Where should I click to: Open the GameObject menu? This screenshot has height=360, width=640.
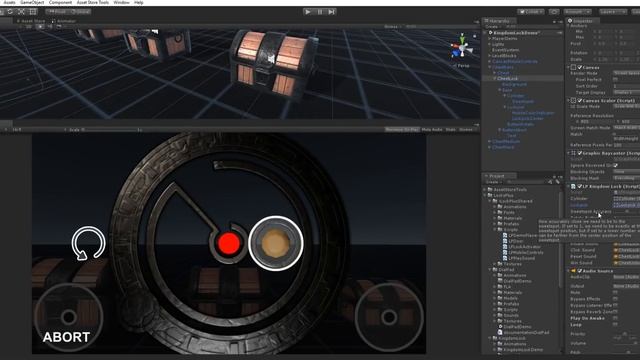[32, 2]
